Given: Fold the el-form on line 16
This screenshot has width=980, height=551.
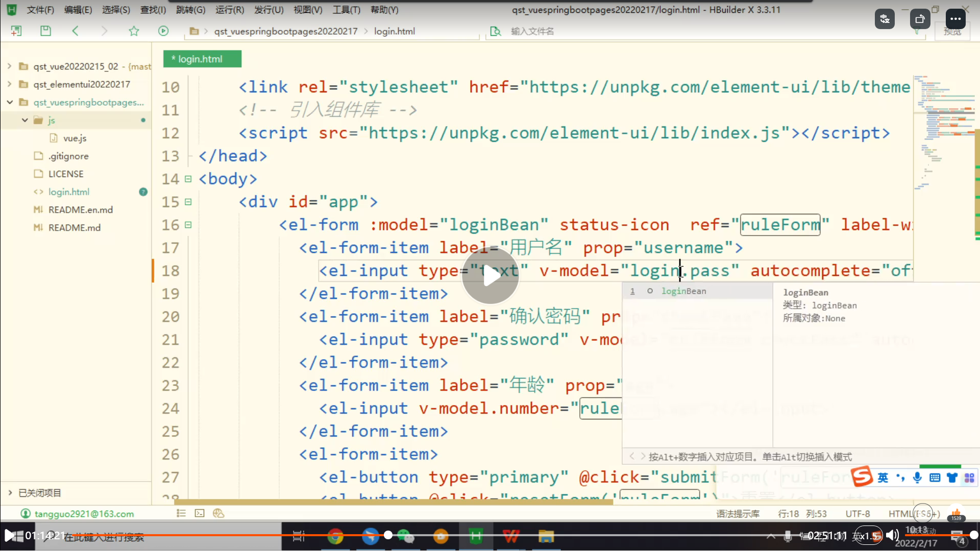Looking at the screenshot, I should click(x=188, y=225).
